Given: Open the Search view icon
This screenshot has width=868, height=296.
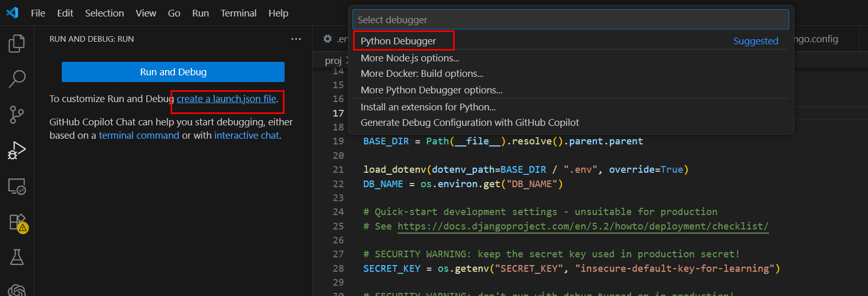Looking at the screenshot, I should [17, 79].
